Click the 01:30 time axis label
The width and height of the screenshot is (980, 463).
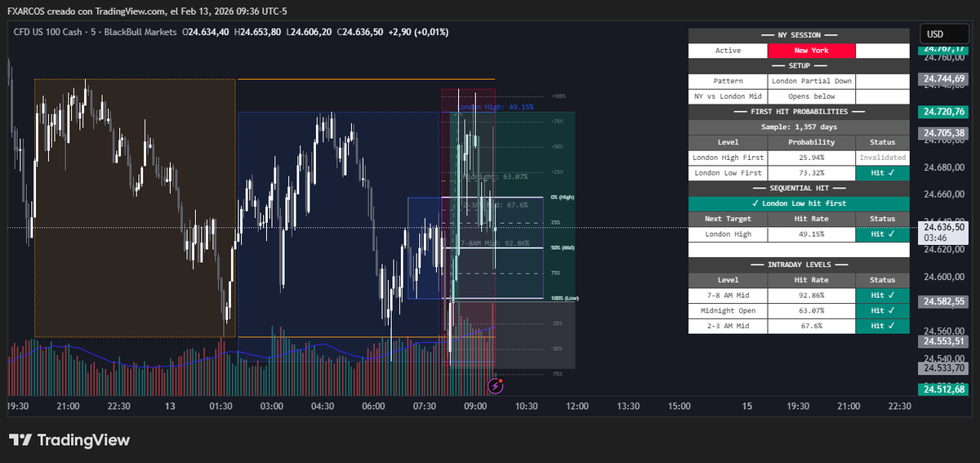point(220,406)
